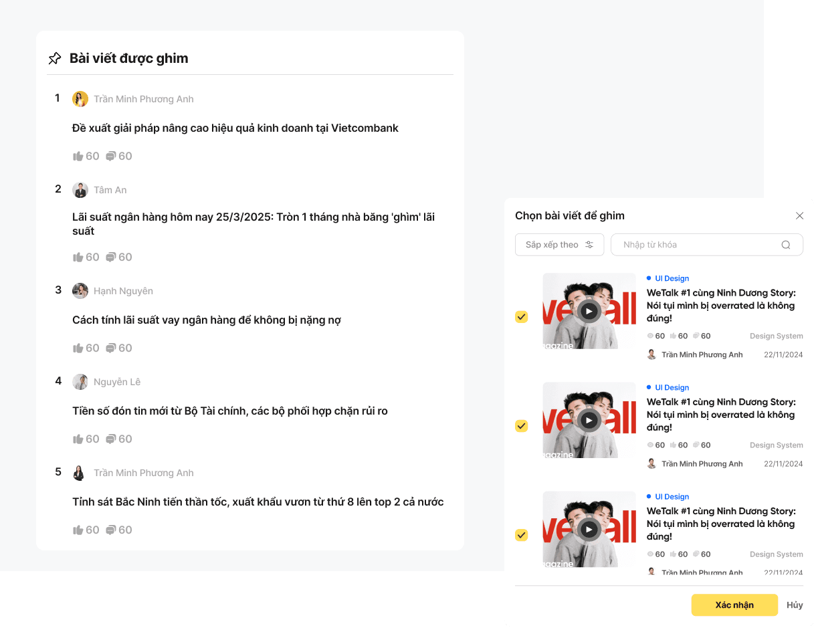814x644 pixels.
Task: Click the like icon under the Vietcombank post
Action: pyautogui.click(x=78, y=156)
